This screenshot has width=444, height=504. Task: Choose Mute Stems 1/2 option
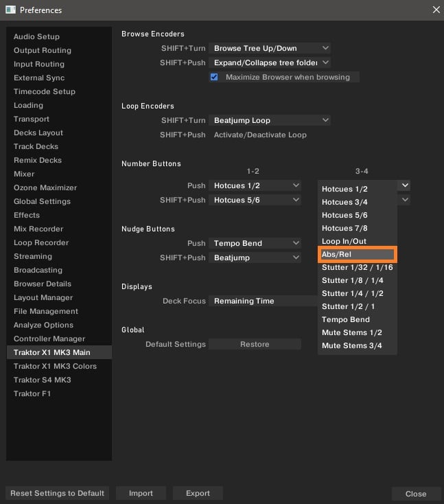pyautogui.click(x=358, y=332)
